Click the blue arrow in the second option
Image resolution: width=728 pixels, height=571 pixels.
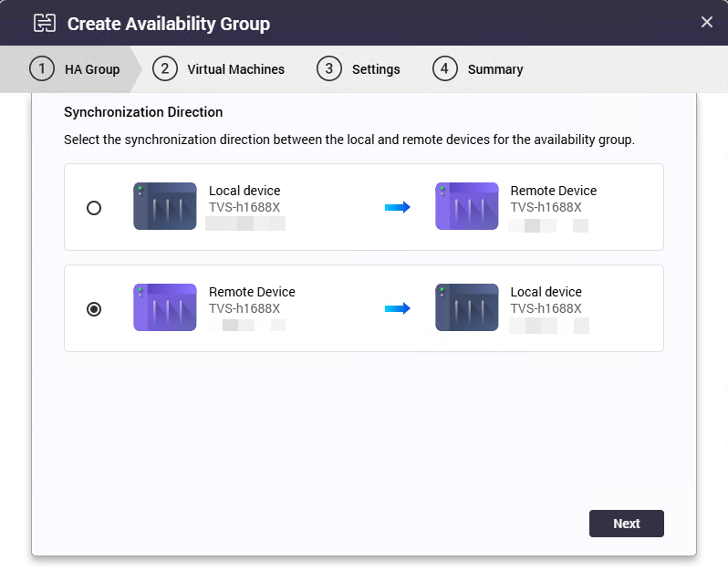click(x=398, y=309)
